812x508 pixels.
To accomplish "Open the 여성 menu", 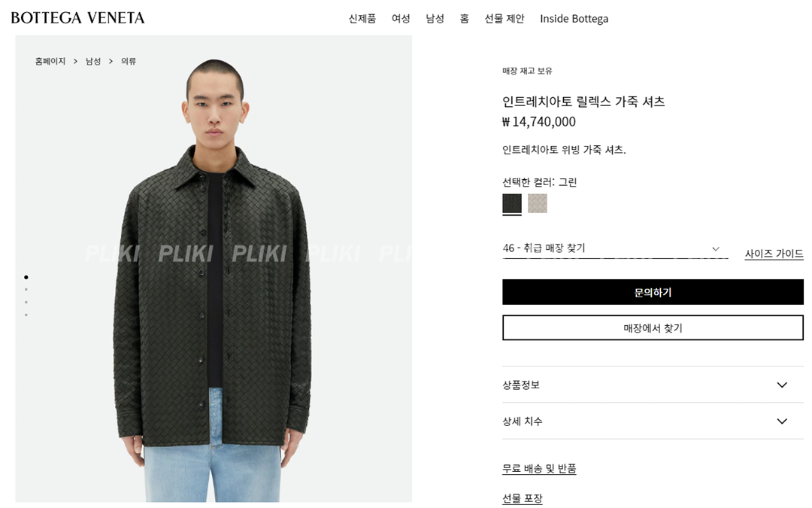I will point(401,19).
